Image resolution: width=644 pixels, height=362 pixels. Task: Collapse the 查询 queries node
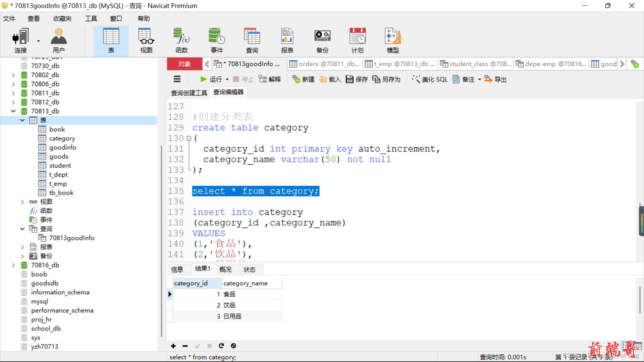click(x=22, y=229)
